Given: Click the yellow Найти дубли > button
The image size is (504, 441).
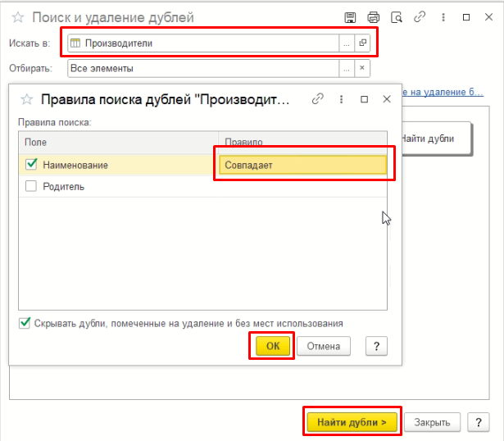Looking at the screenshot, I should pyautogui.click(x=352, y=421).
